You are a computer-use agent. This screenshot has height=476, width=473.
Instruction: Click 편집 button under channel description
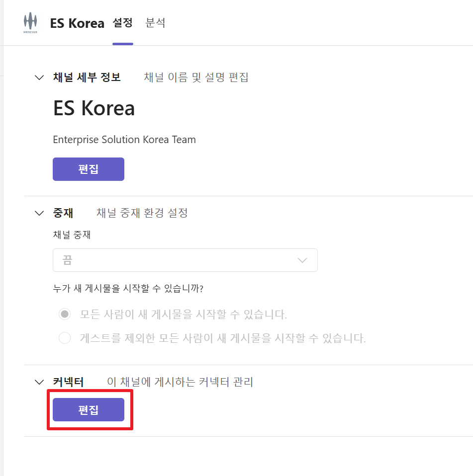(89, 169)
